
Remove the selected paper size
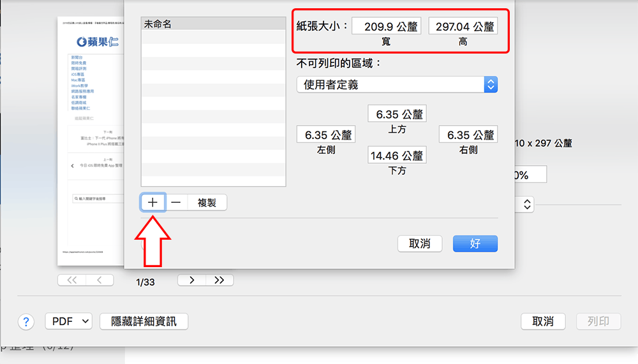click(176, 203)
